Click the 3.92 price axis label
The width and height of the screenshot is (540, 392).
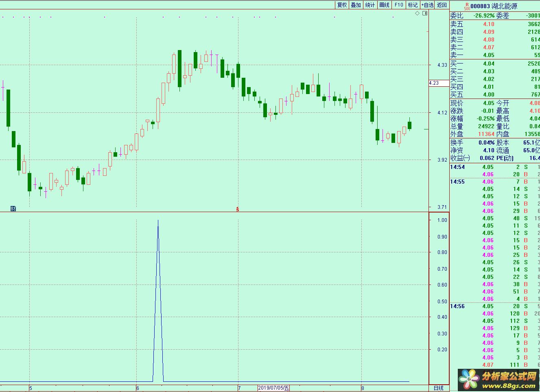point(442,160)
